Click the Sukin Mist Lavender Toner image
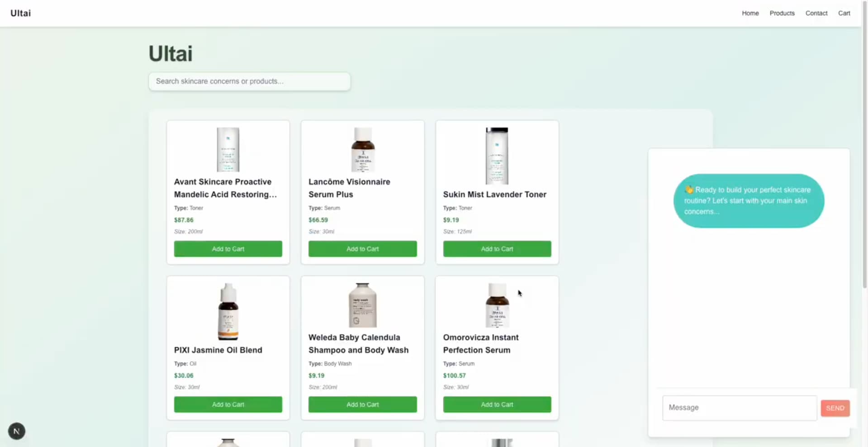868x447 pixels. [x=497, y=156]
